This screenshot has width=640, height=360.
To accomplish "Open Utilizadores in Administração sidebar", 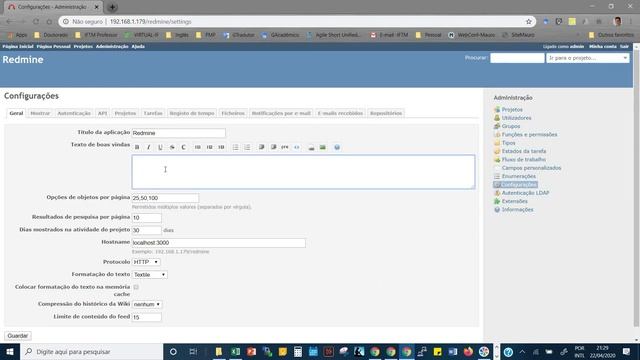I will [516, 118].
